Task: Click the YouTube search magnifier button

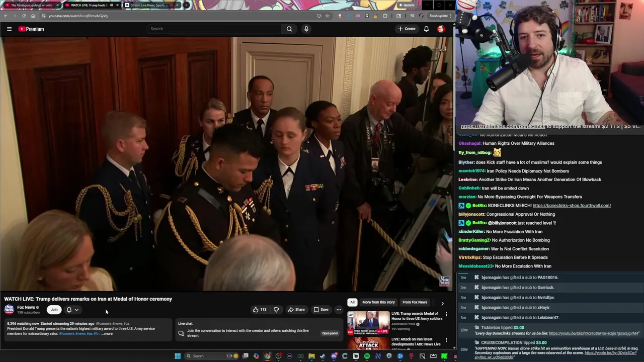Action: (289, 29)
